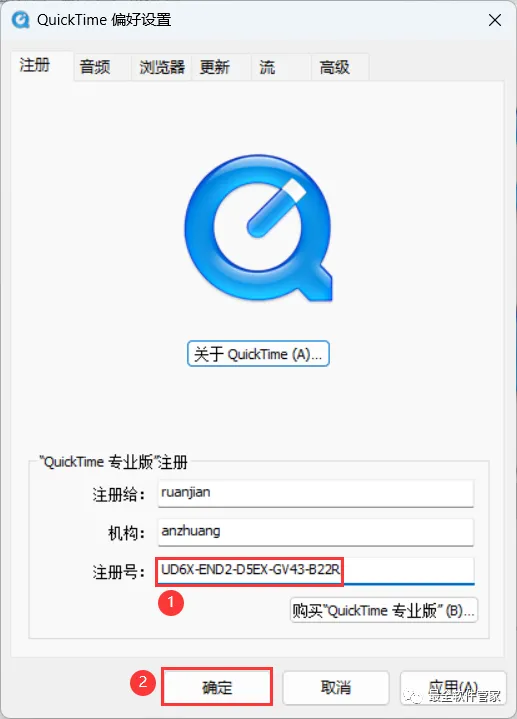Focus the 注册号 serial number field

[x=316, y=571]
